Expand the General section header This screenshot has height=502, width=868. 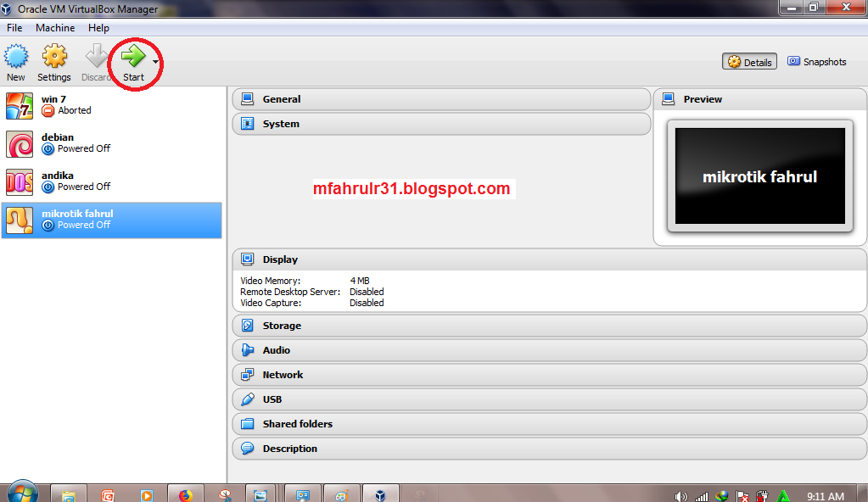point(441,99)
